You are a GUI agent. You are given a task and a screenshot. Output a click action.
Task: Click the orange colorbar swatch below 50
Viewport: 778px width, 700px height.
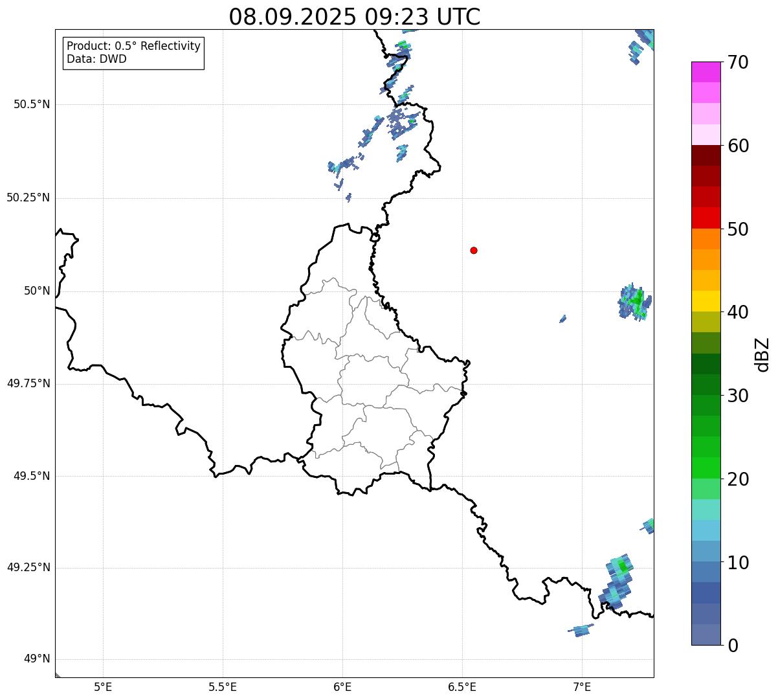706,239
